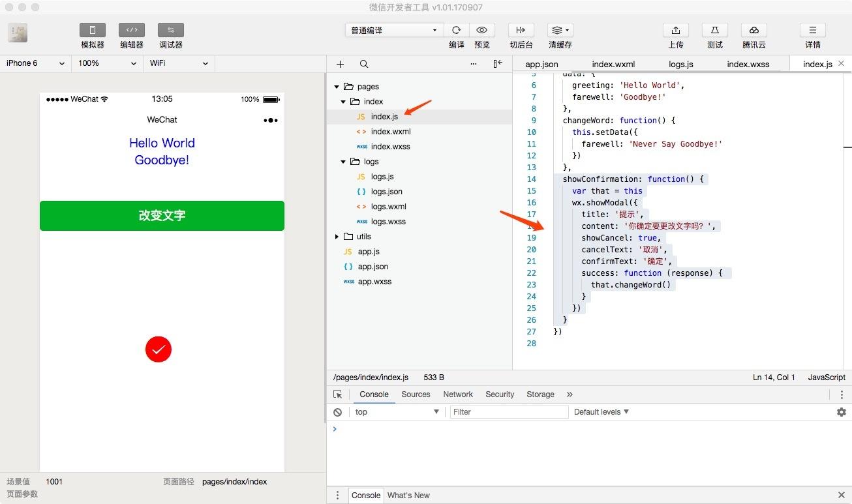Expand the utils folder
Screen dimensions: 852x504
(337, 237)
